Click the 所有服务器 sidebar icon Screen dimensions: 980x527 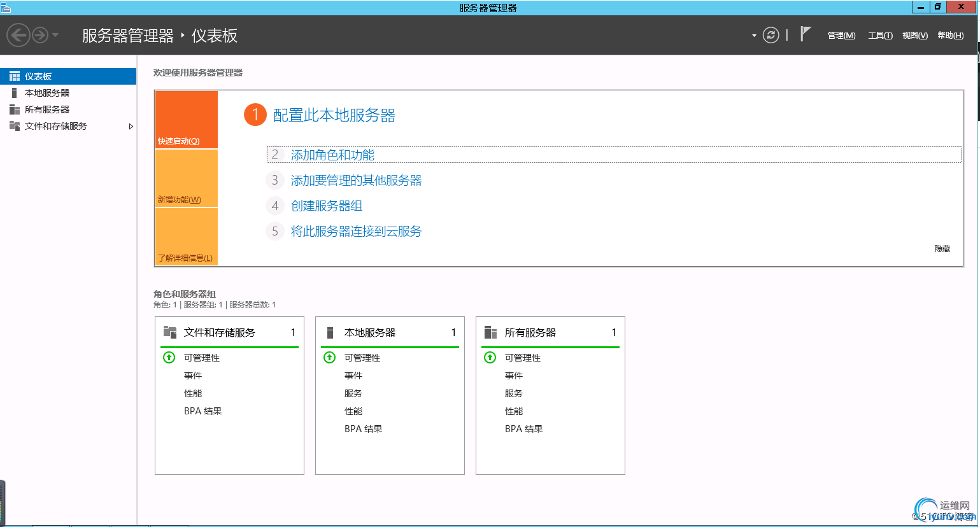[14, 109]
